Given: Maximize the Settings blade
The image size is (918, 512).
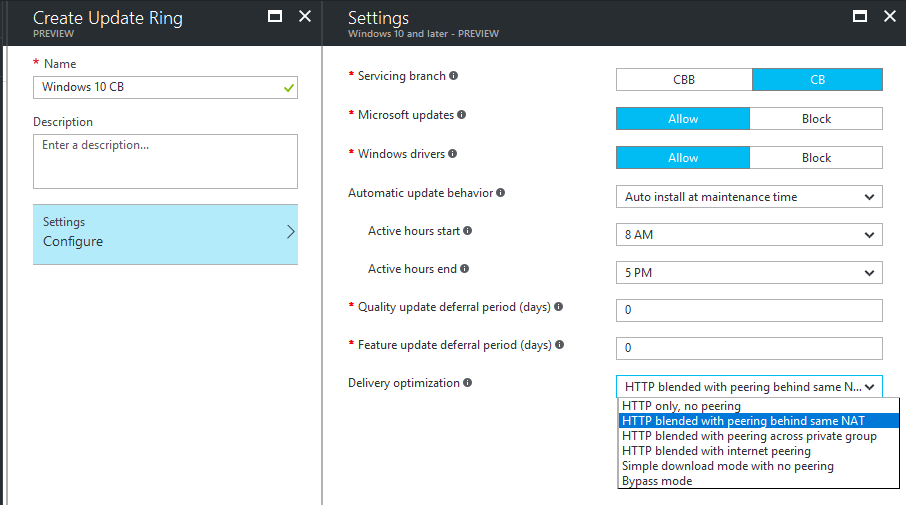Looking at the screenshot, I should point(860,16).
